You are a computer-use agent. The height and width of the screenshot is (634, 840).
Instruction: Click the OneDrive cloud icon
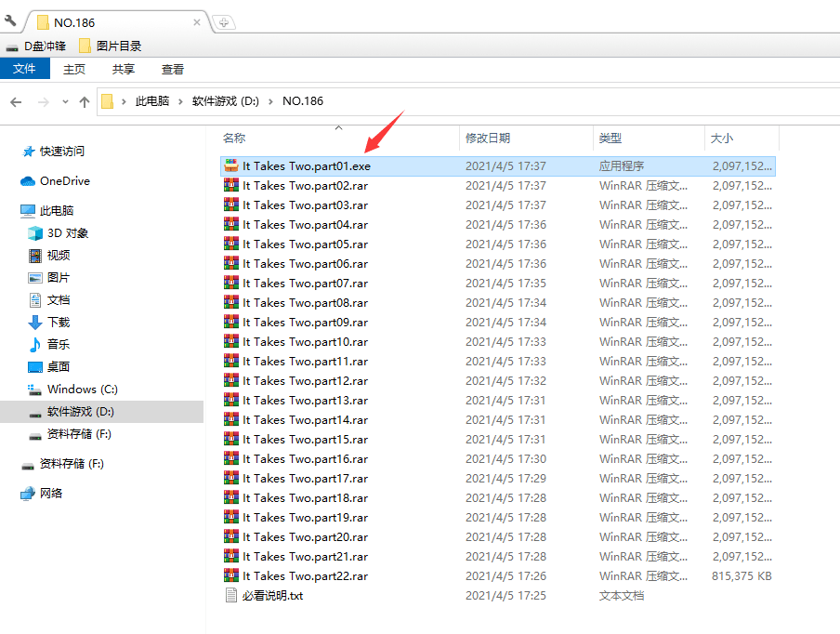point(28,181)
